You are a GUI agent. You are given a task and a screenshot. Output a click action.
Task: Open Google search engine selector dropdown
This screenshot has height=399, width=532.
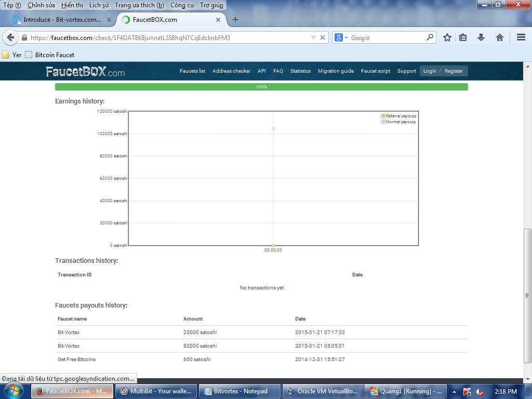341,37
